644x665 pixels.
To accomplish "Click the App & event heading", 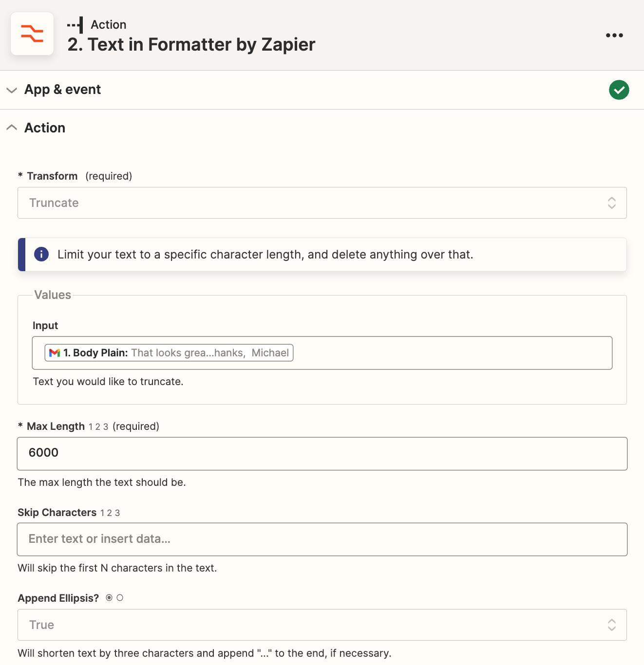I will tap(63, 90).
